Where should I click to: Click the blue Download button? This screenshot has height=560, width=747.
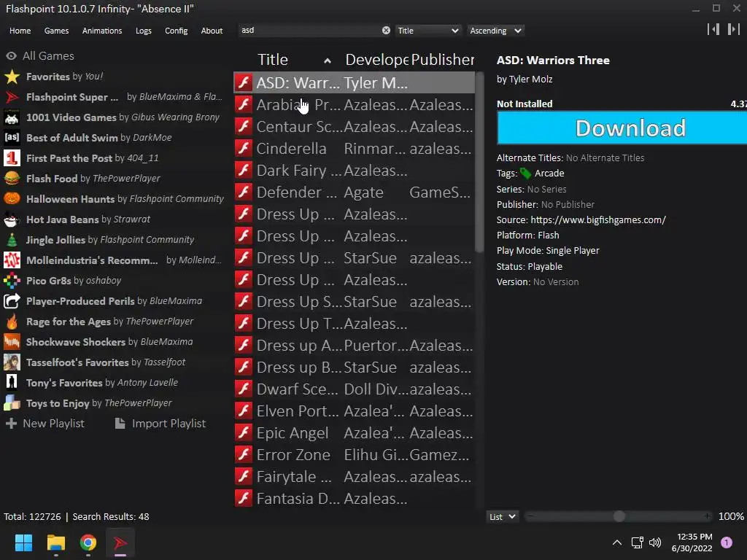pyautogui.click(x=622, y=128)
